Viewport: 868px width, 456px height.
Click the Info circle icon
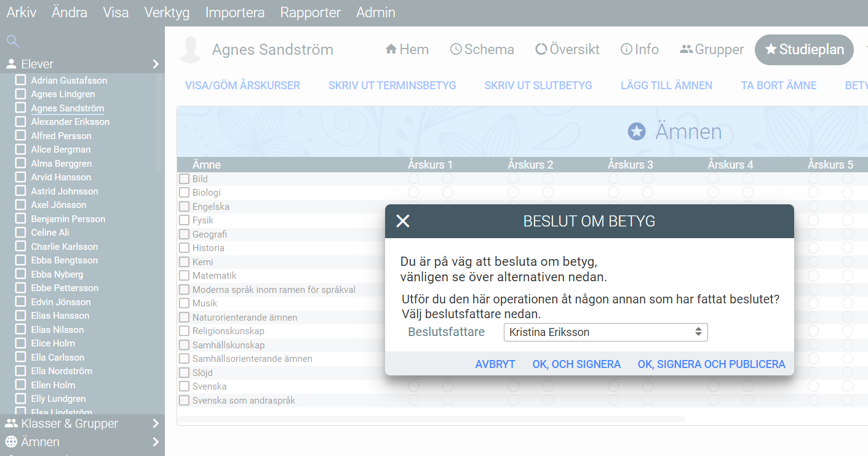point(626,50)
